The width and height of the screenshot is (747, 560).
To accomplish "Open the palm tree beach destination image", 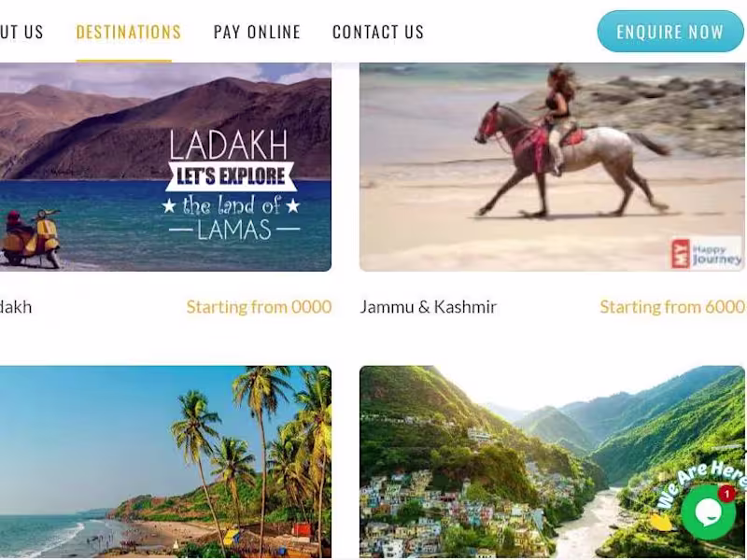I will pos(165,462).
